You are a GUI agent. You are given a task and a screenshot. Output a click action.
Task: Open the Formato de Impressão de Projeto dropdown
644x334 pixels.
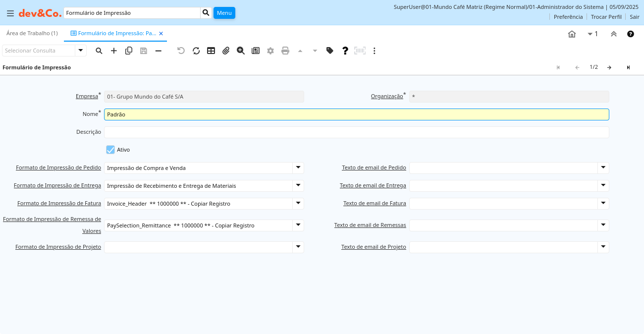pyautogui.click(x=298, y=247)
